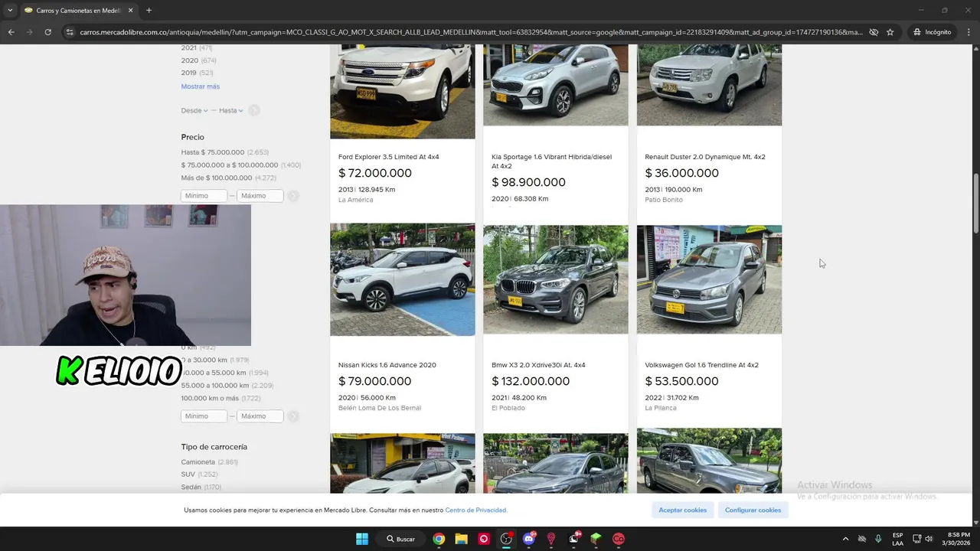The height and width of the screenshot is (551, 980).
Task: Click the kilometers Máximo input field
Action: tap(260, 416)
